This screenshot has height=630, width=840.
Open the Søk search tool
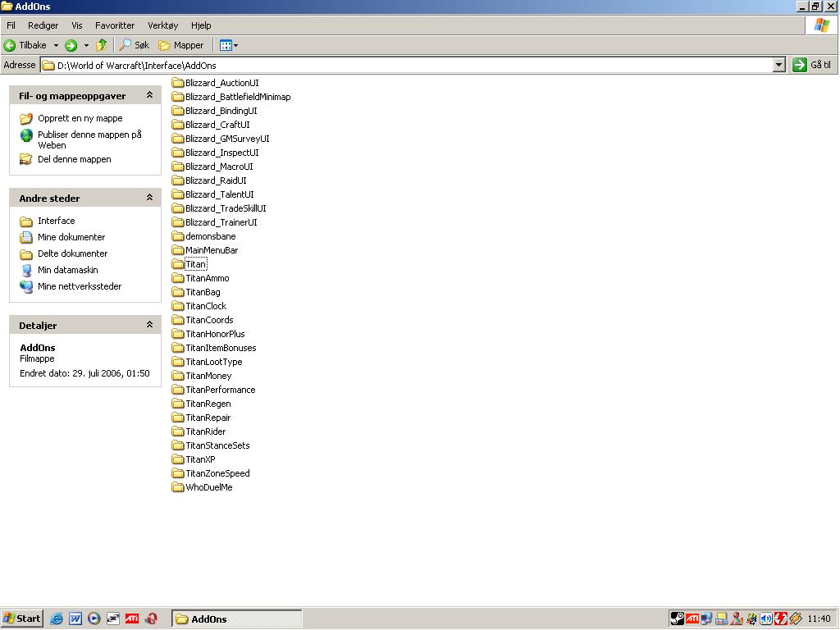135,46
